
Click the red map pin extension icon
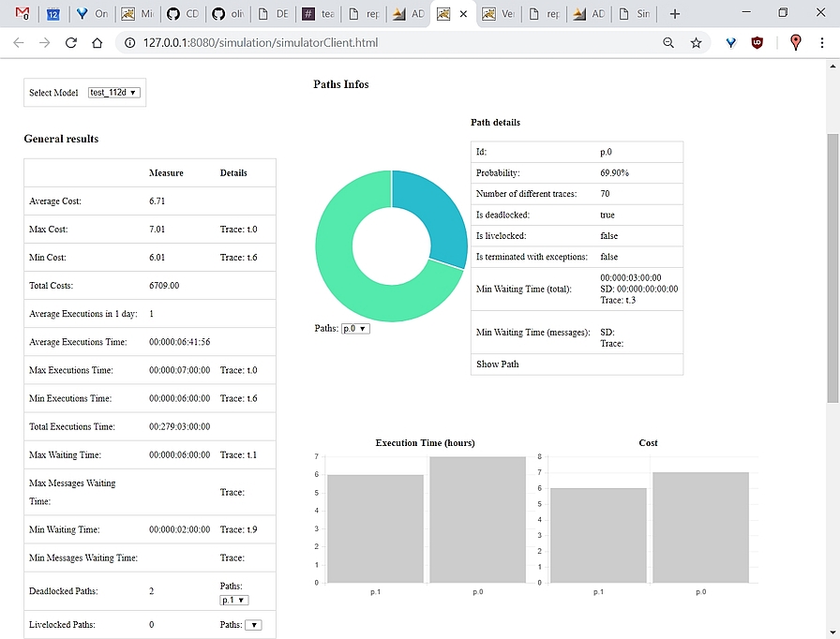[796, 43]
